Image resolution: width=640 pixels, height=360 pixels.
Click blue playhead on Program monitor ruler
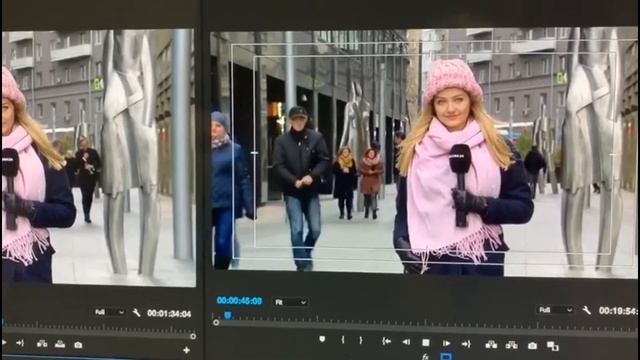228,315
